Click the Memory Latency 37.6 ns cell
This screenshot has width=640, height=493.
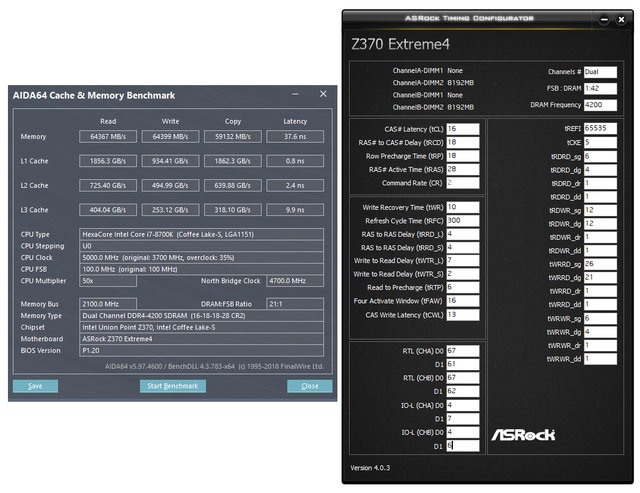pyautogui.click(x=295, y=137)
